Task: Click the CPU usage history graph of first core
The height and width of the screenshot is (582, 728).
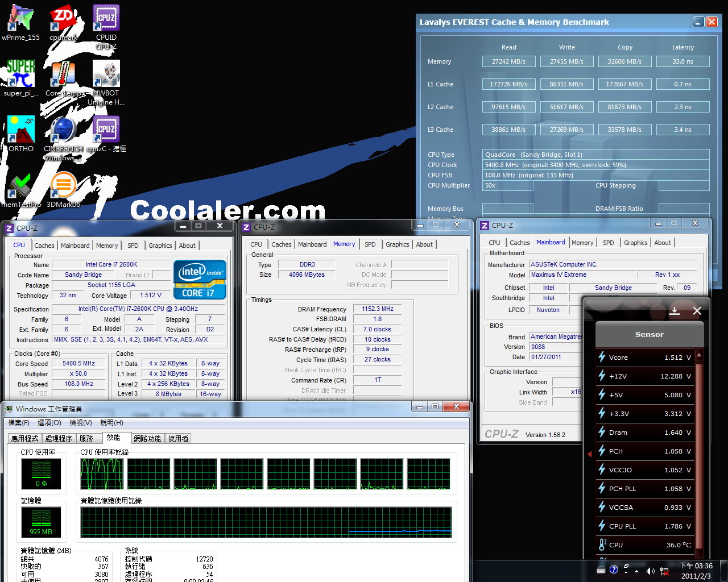Action: pyautogui.click(x=102, y=474)
